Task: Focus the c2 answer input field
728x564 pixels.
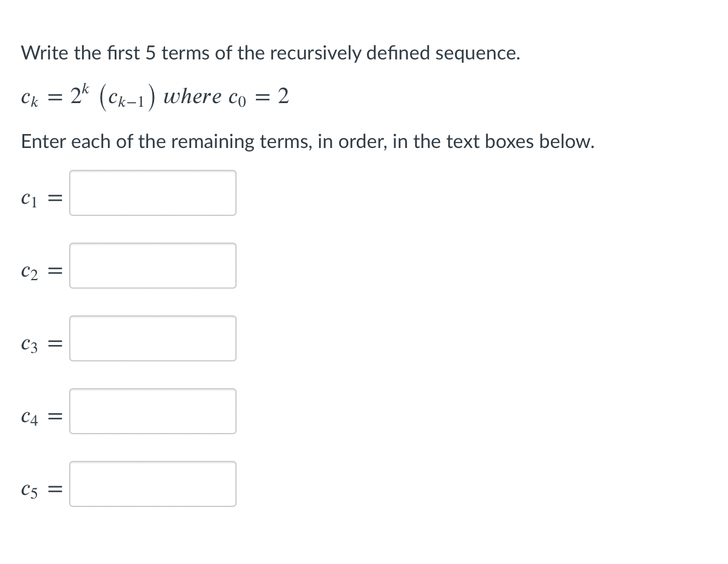Action: (x=153, y=266)
